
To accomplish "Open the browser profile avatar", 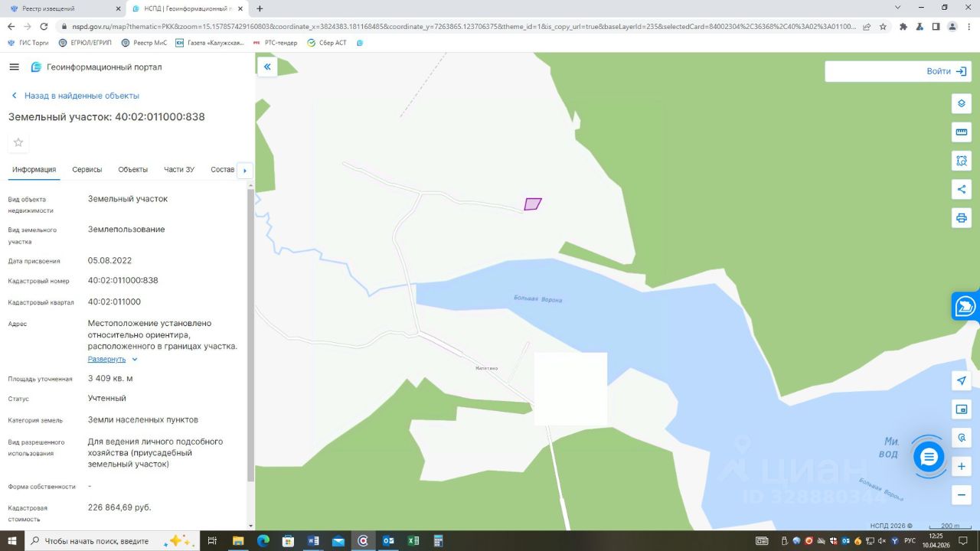I will click(x=952, y=26).
